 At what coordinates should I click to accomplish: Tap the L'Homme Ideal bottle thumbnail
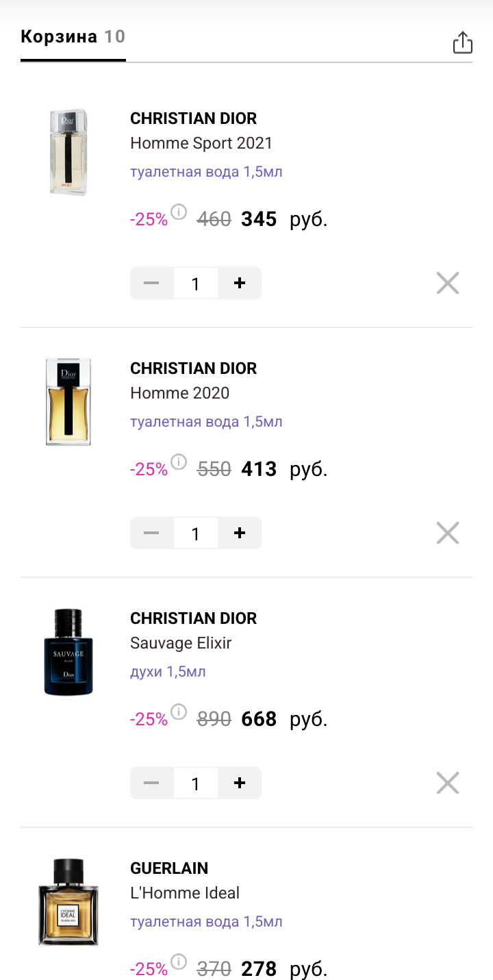click(x=68, y=902)
